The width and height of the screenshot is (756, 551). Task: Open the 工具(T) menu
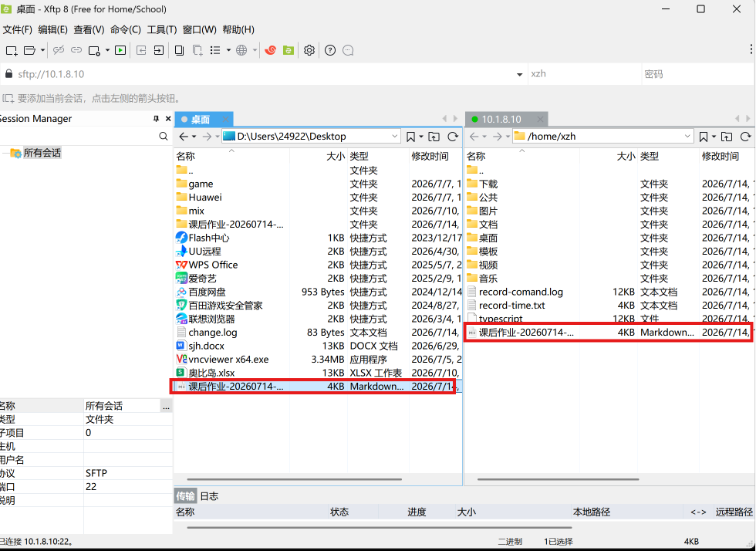point(161,30)
